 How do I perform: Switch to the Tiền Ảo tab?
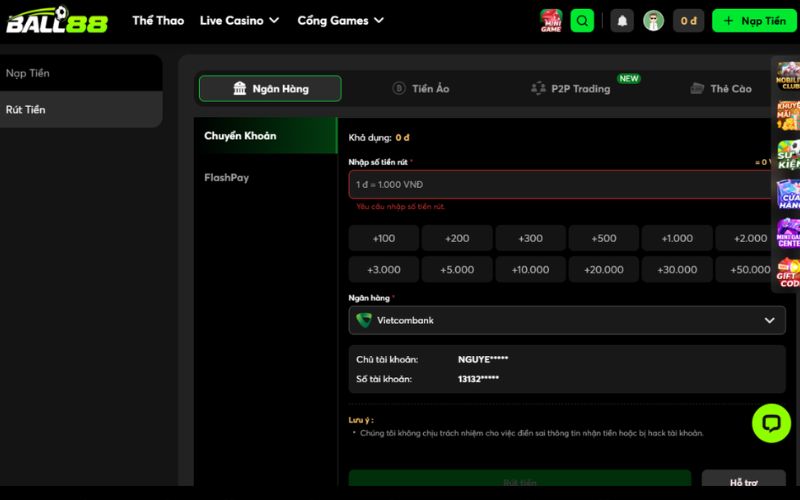point(420,89)
